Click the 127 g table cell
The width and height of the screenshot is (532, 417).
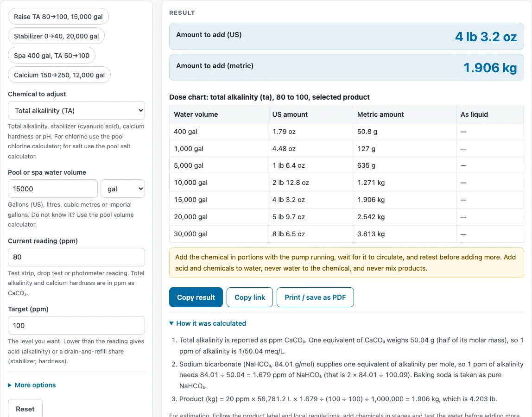point(405,149)
